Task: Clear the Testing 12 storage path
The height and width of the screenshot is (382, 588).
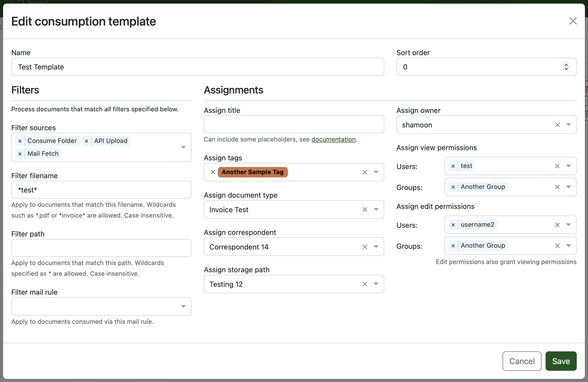Action: click(x=365, y=284)
